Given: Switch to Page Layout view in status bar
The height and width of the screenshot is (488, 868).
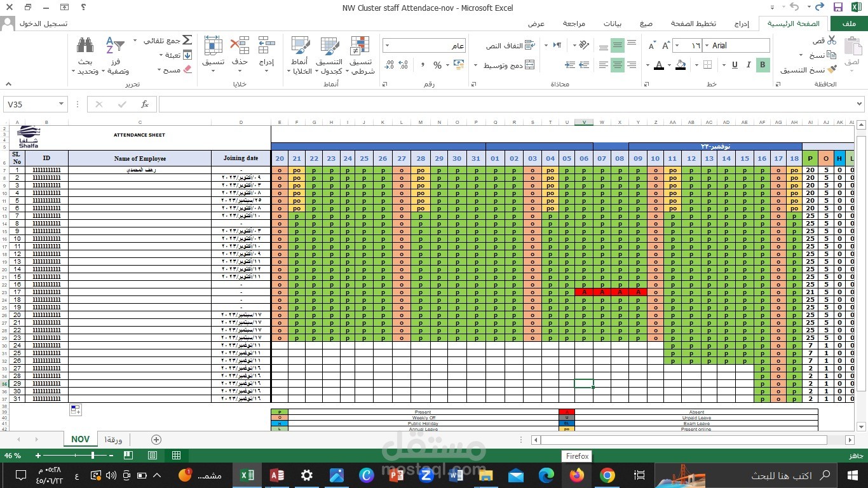Looking at the screenshot, I should click(153, 456).
